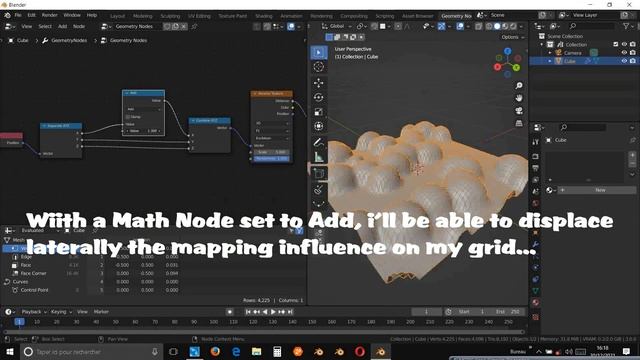Toggle viewport overlays button

tap(460, 27)
